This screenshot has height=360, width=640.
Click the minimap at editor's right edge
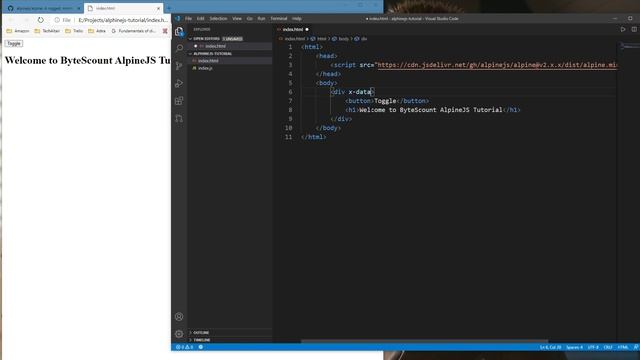628,46
